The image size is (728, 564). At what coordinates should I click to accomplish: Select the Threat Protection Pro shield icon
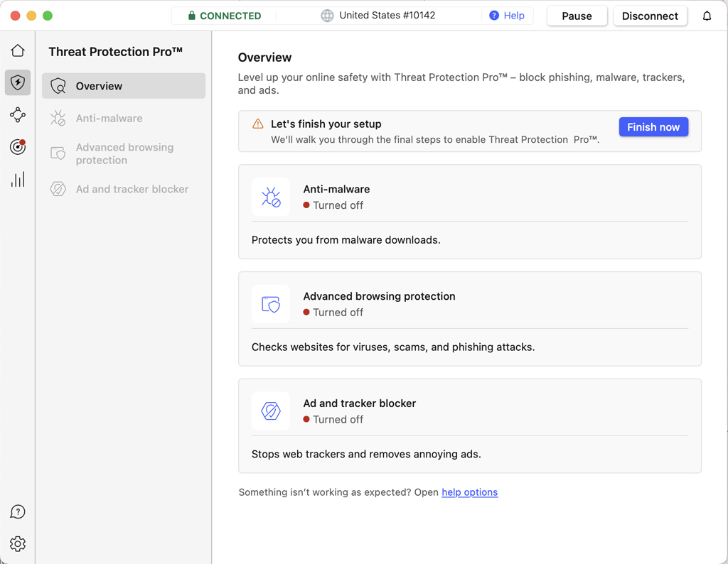click(x=17, y=82)
